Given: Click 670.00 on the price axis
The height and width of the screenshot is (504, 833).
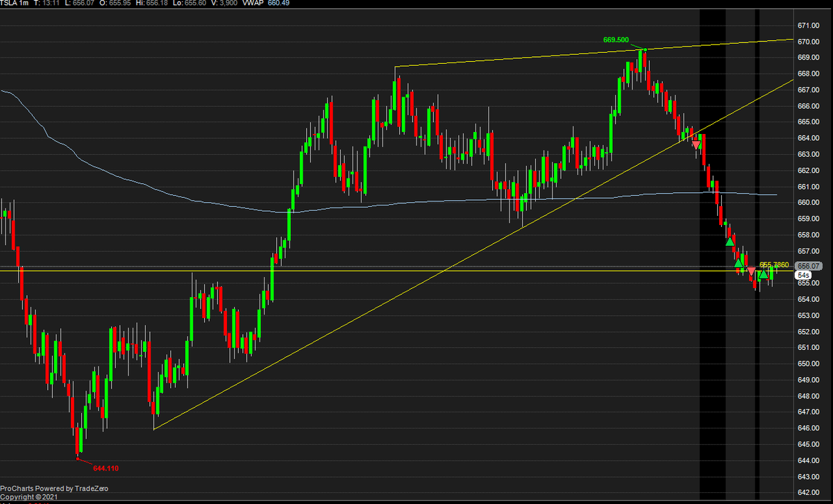Looking at the screenshot, I should (809, 42).
